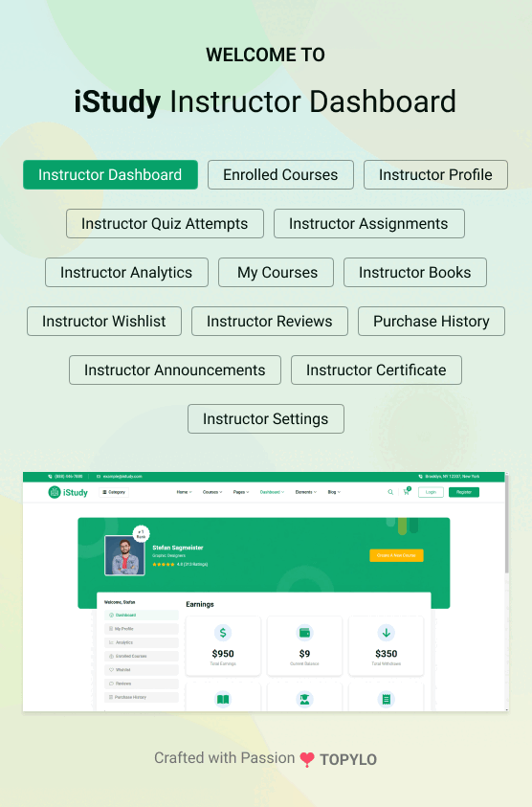Screen dimensions: 532x807
Task: Select Wishlist in the sidebar
Action: point(142,669)
